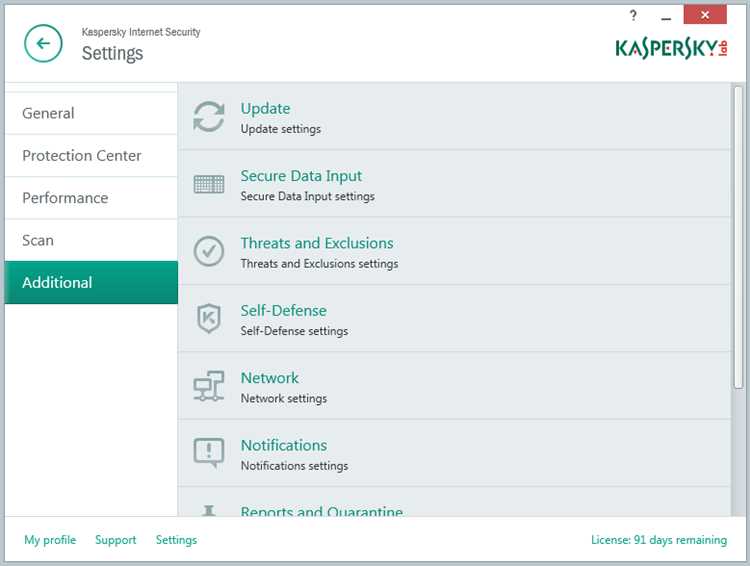Select the General tab
Viewport: 750px width, 566px height.
[91, 113]
